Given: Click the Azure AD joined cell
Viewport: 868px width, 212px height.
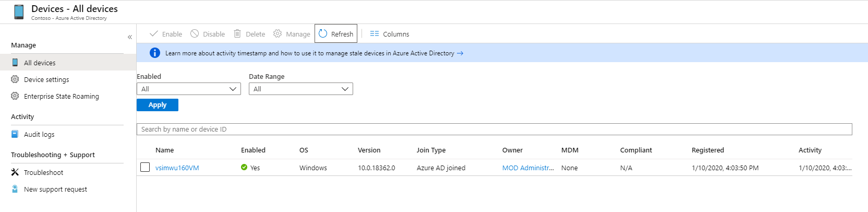Looking at the screenshot, I should tap(441, 168).
